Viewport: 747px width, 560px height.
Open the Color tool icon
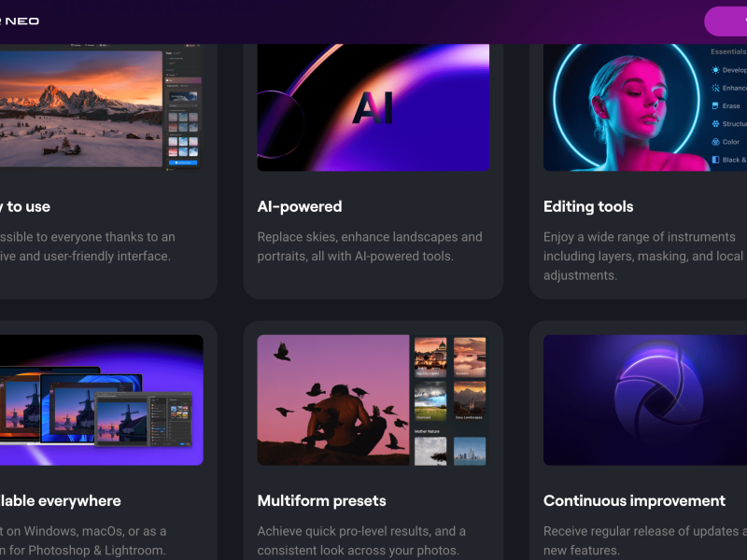(x=716, y=142)
